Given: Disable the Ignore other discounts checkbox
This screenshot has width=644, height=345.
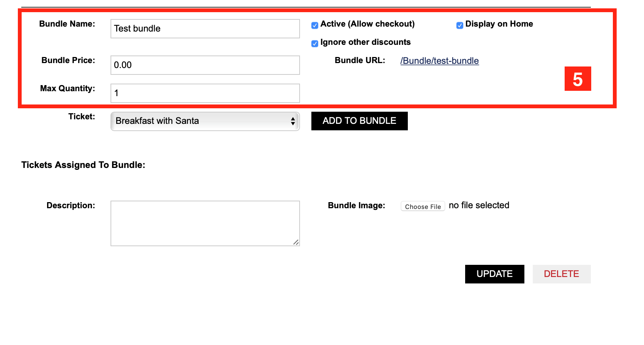Looking at the screenshot, I should click(x=315, y=44).
